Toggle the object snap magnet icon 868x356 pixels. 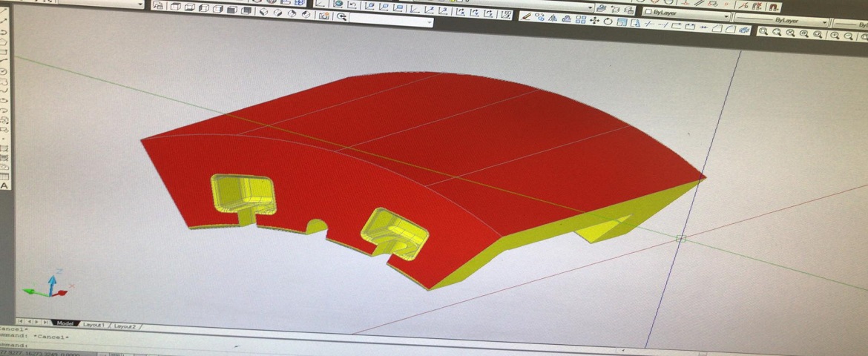[x=773, y=5]
